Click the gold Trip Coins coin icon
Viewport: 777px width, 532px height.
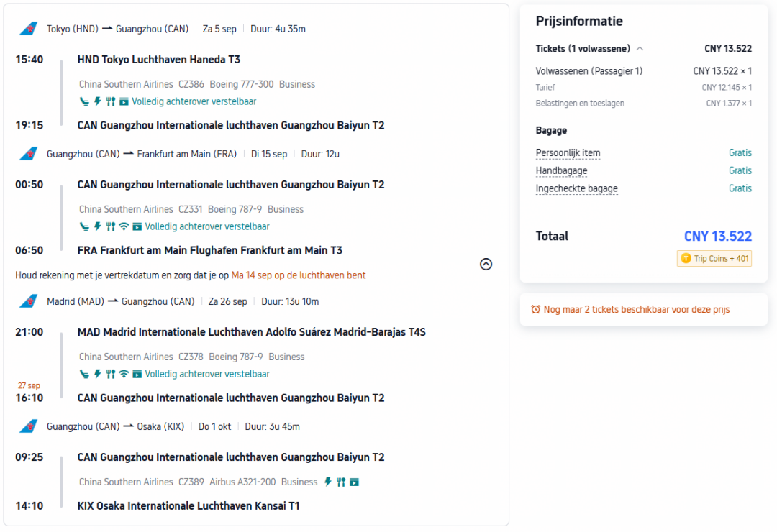tap(686, 259)
